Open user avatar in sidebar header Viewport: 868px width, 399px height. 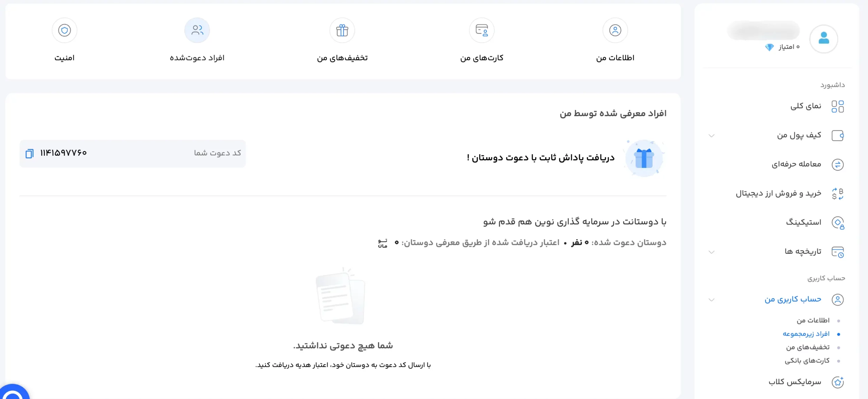coord(824,39)
